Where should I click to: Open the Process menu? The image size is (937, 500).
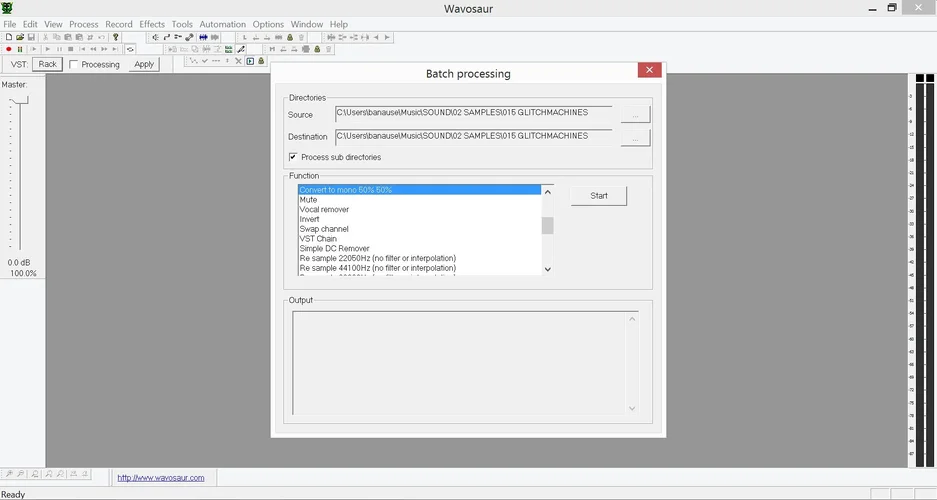point(84,24)
